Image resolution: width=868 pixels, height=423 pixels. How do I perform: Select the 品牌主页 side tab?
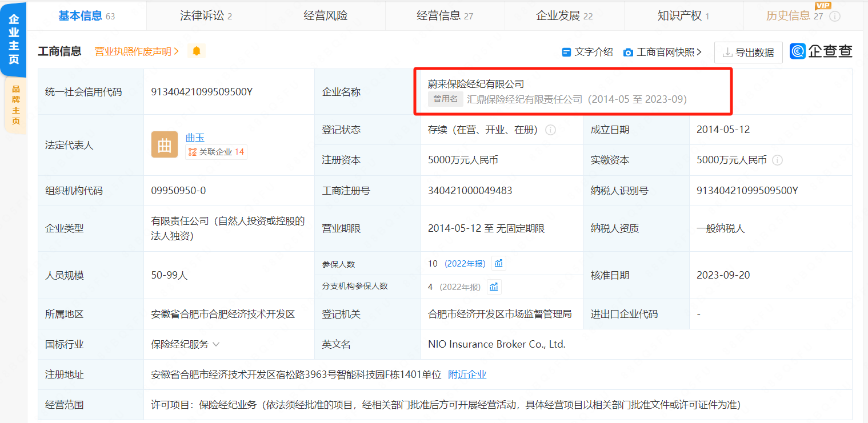(x=15, y=104)
